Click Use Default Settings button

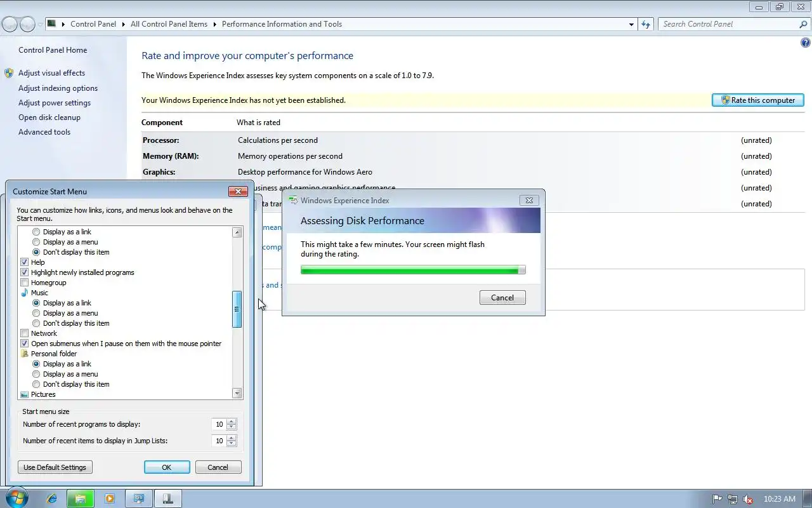55,467
